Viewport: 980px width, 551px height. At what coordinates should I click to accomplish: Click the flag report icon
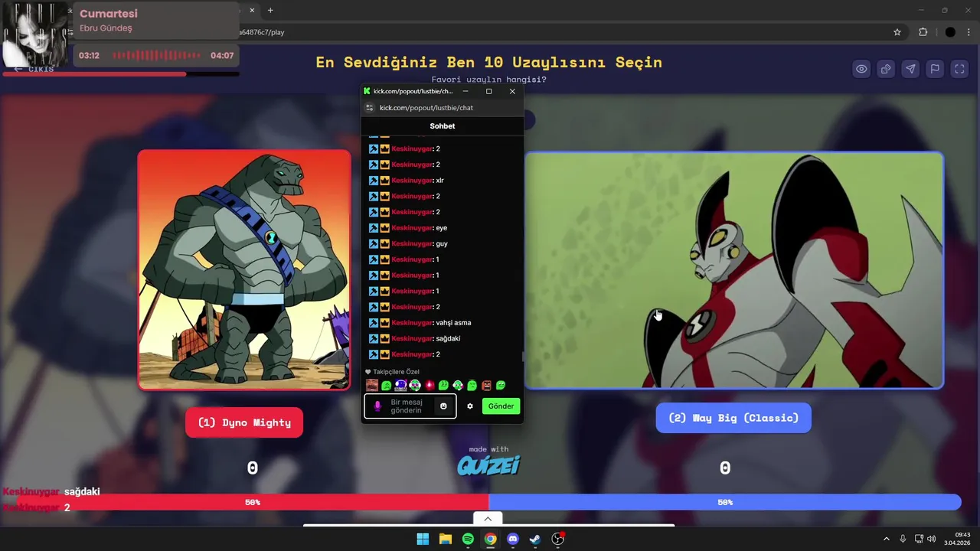935,69
